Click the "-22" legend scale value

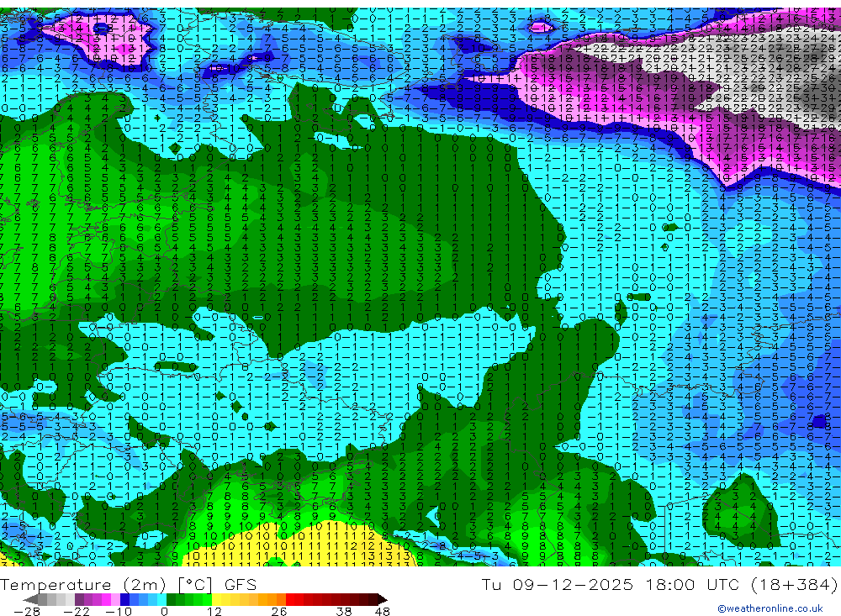(77, 611)
